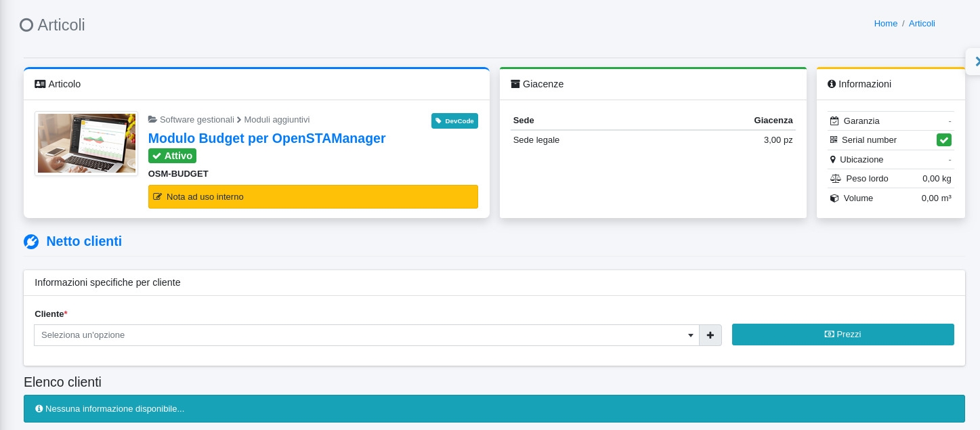Click the Ubicazione map pin icon
Screen dimensions: 980x430
tap(833, 160)
